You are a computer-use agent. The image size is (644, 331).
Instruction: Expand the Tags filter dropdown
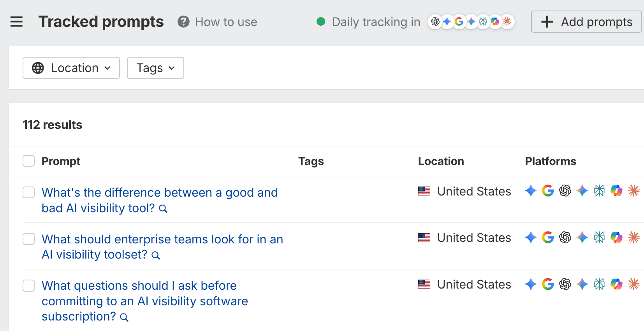155,68
